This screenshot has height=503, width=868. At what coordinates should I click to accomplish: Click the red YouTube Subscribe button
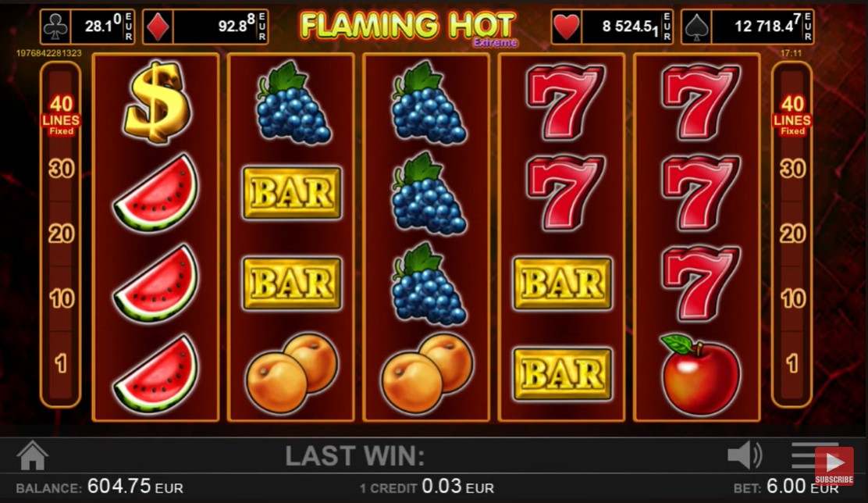(x=834, y=466)
